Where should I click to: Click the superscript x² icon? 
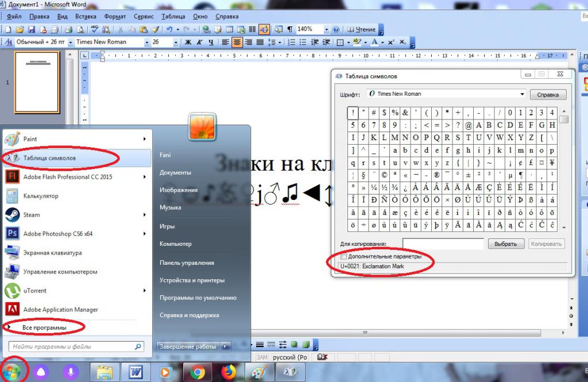pos(391,43)
